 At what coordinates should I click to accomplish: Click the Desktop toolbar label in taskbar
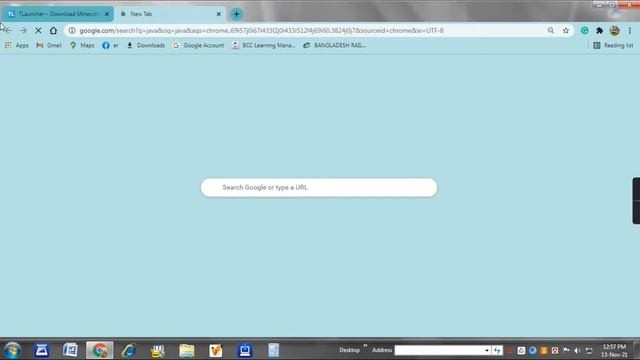click(349, 350)
